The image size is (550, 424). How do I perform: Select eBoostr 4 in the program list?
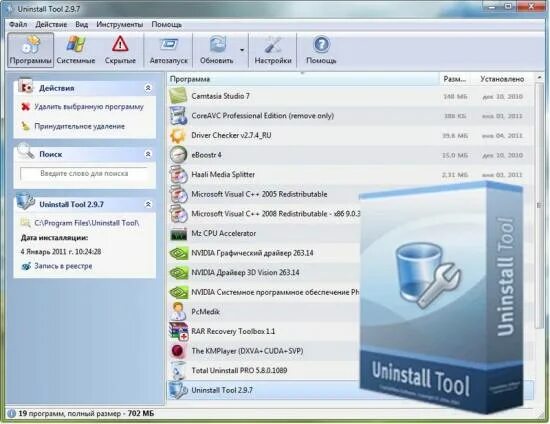pos(351,155)
